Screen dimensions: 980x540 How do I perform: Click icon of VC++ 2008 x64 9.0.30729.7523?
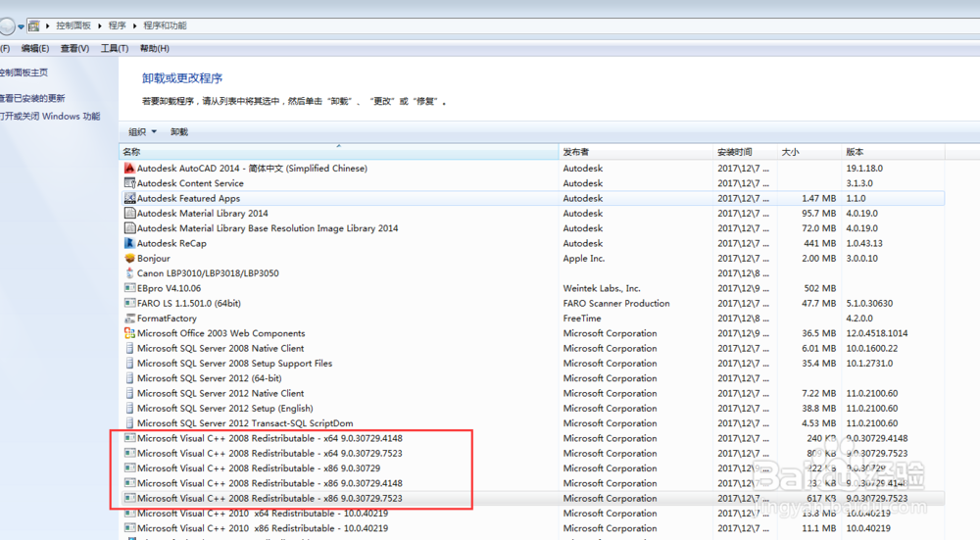pyautogui.click(x=130, y=453)
